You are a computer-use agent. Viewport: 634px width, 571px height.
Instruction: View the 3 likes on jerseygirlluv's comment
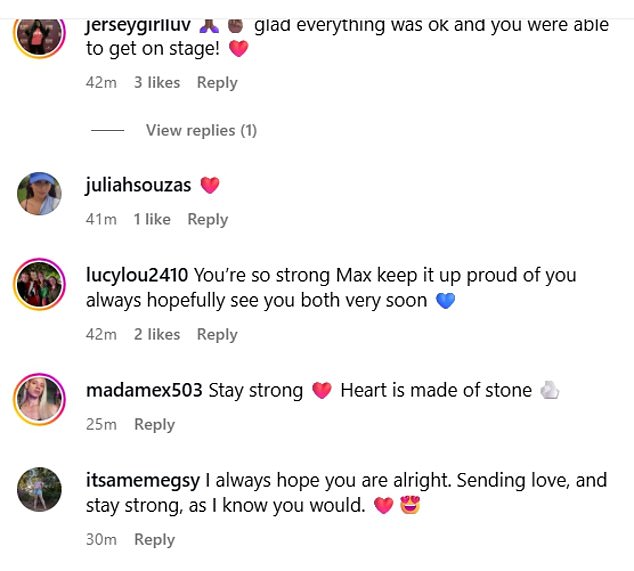[x=157, y=83]
